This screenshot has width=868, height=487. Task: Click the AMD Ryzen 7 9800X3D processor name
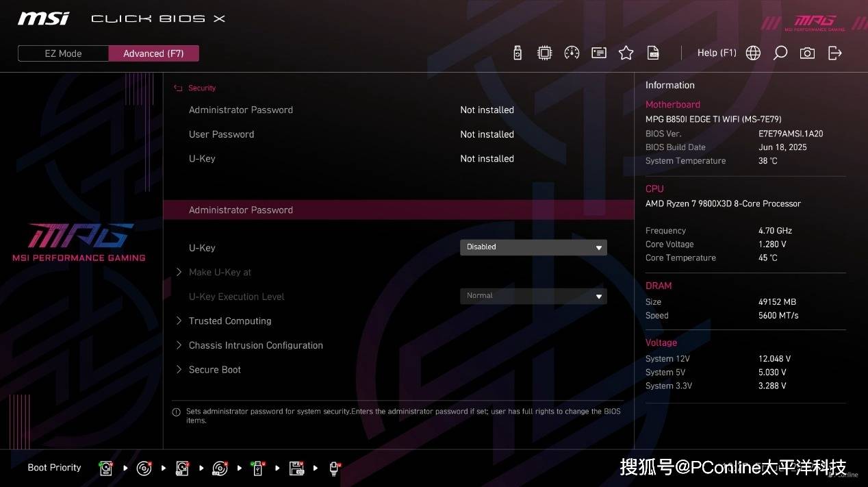[723, 203]
